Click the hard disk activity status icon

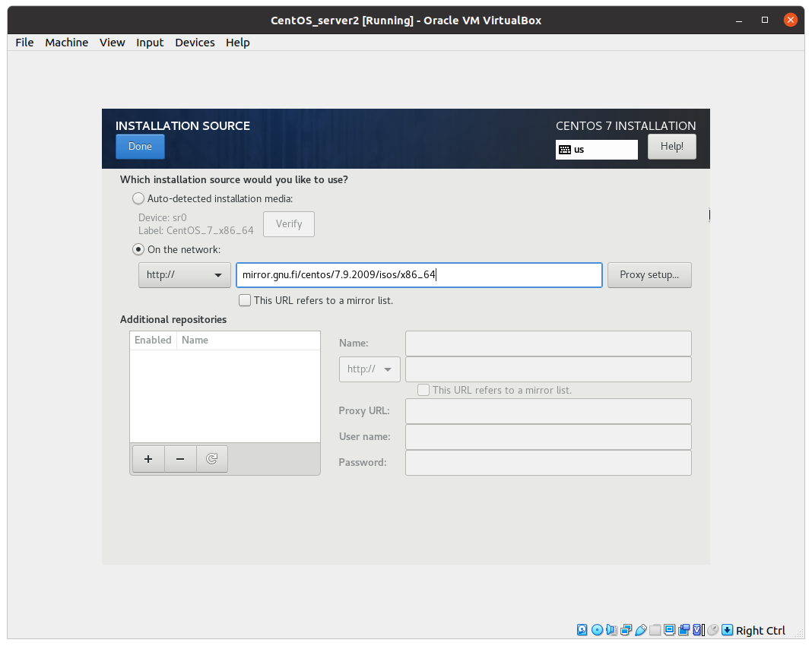pos(582,630)
